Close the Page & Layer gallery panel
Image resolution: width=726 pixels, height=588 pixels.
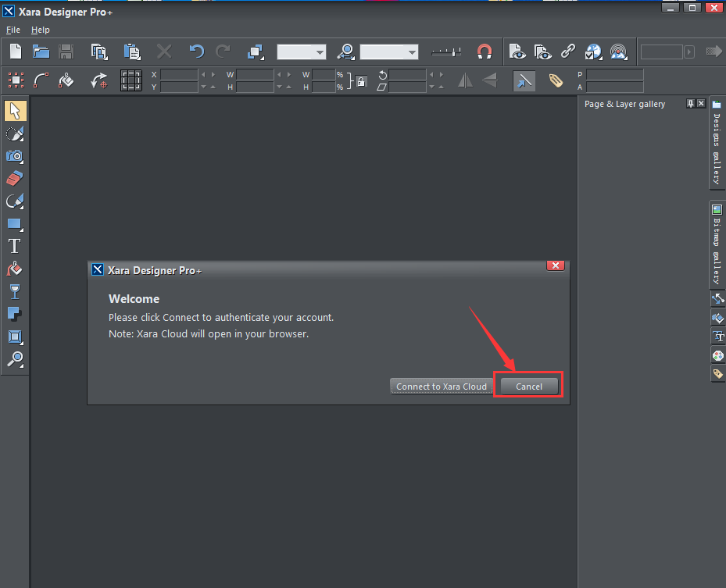click(x=702, y=104)
